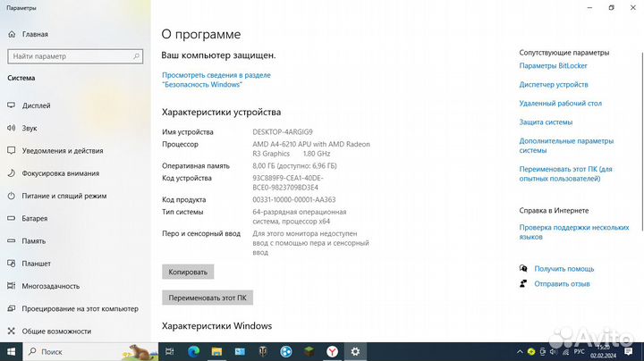Click the right-side vertical scrollbar
Viewport: 644px width, 361px height.
coord(642,141)
